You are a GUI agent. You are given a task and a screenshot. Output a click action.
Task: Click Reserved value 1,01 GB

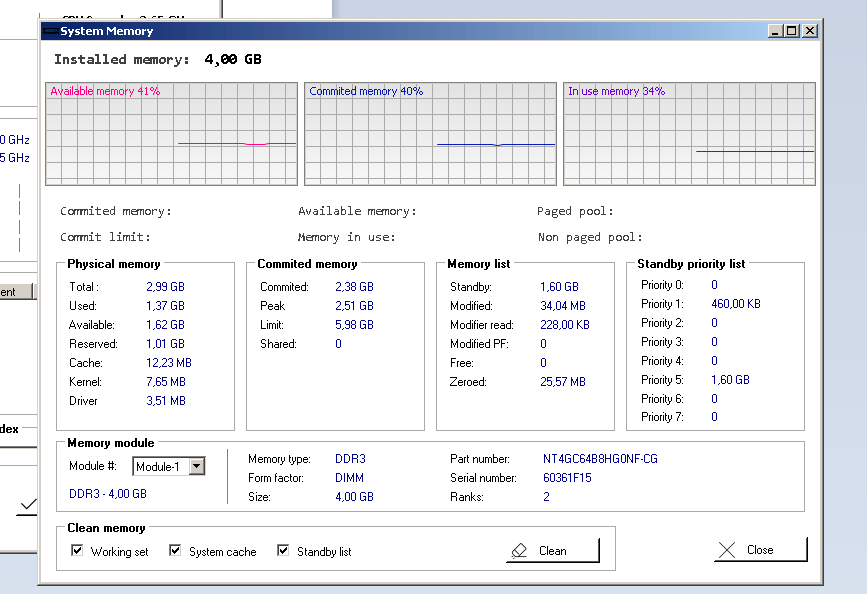tap(165, 343)
